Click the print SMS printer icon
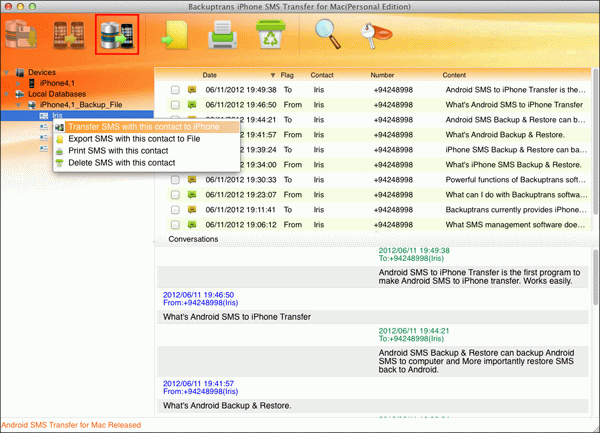Screen dimensions: 600x433 (x=222, y=35)
